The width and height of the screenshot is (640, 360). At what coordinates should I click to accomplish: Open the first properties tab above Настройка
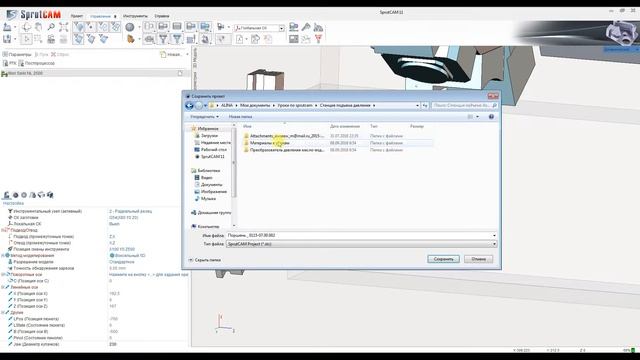pyautogui.click(x=7, y=195)
